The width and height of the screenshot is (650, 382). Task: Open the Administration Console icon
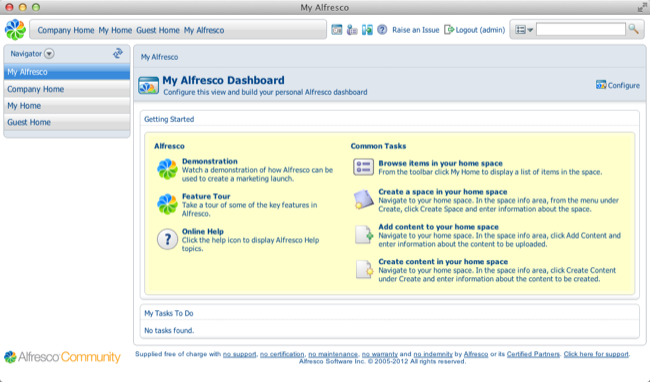coord(337,30)
